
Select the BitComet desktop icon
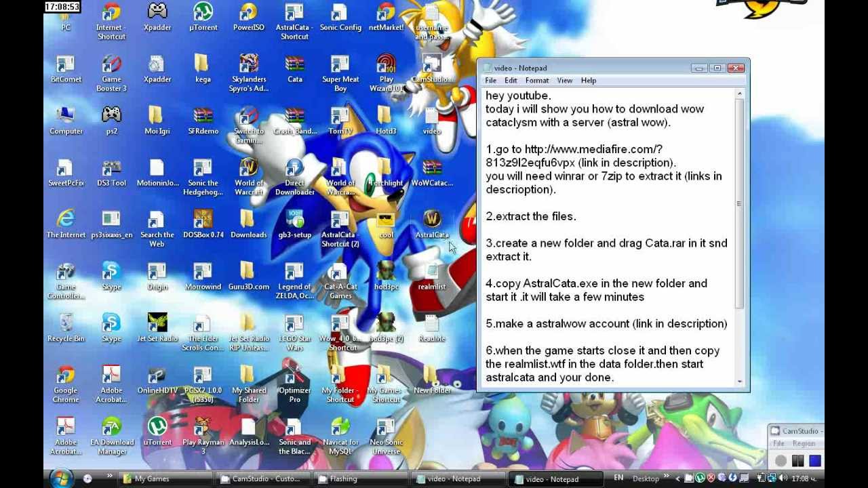(x=66, y=70)
